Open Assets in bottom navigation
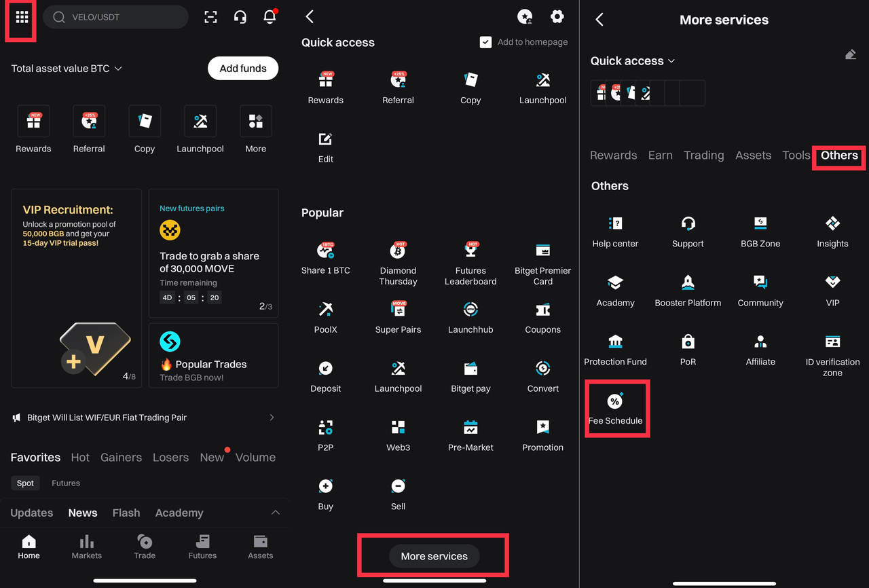The width and height of the screenshot is (869, 588). (260, 547)
